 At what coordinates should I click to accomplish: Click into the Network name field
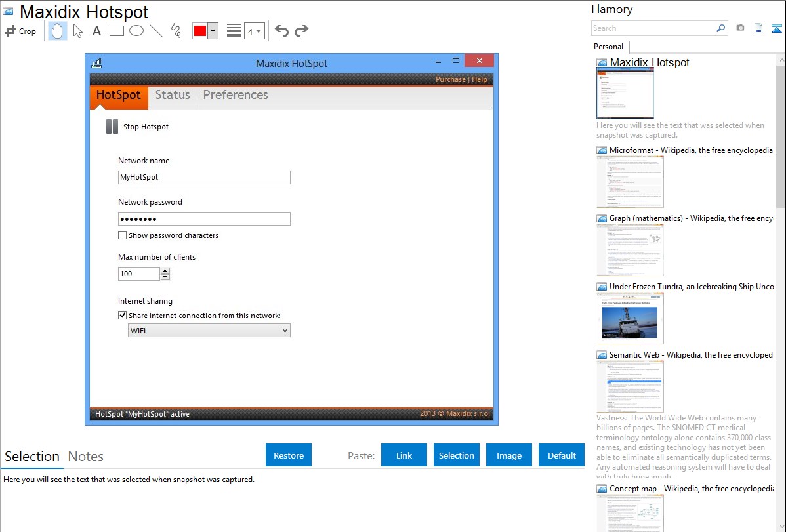click(x=204, y=177)
